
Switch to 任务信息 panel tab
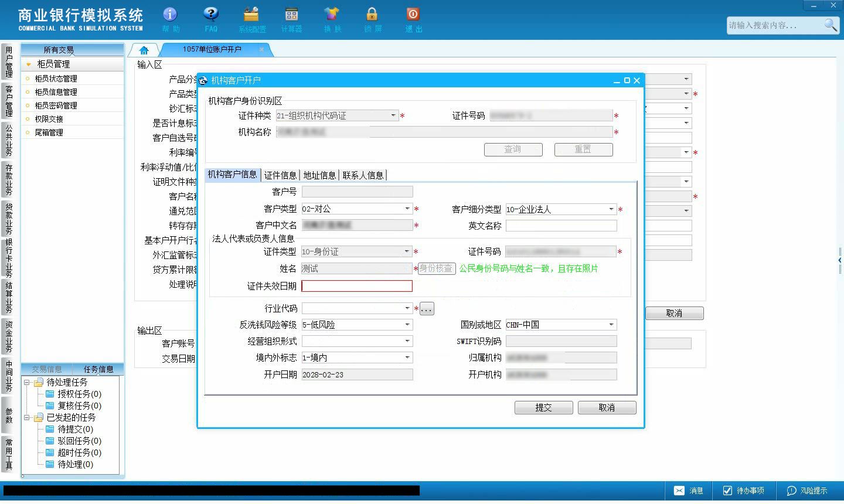(98, 369)
